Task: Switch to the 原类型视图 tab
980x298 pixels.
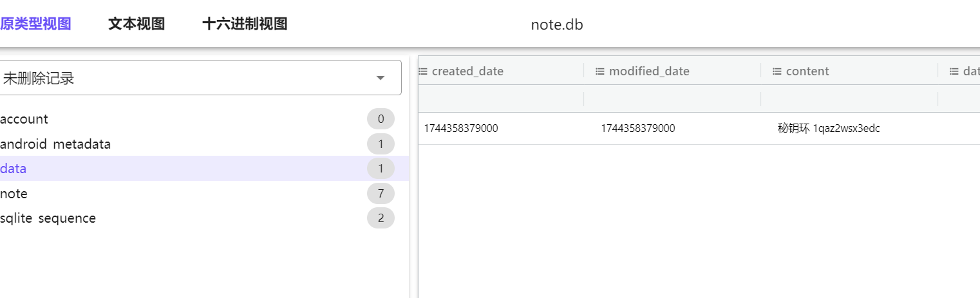Action: 35,24
